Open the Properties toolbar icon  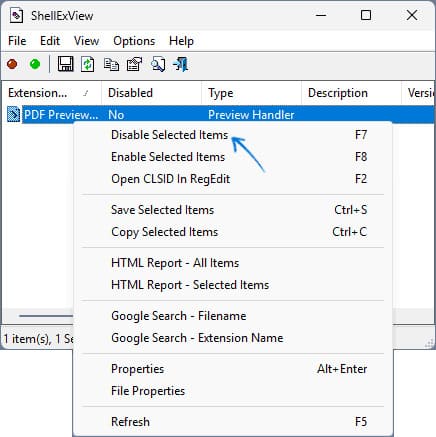[x=134, y=64]
